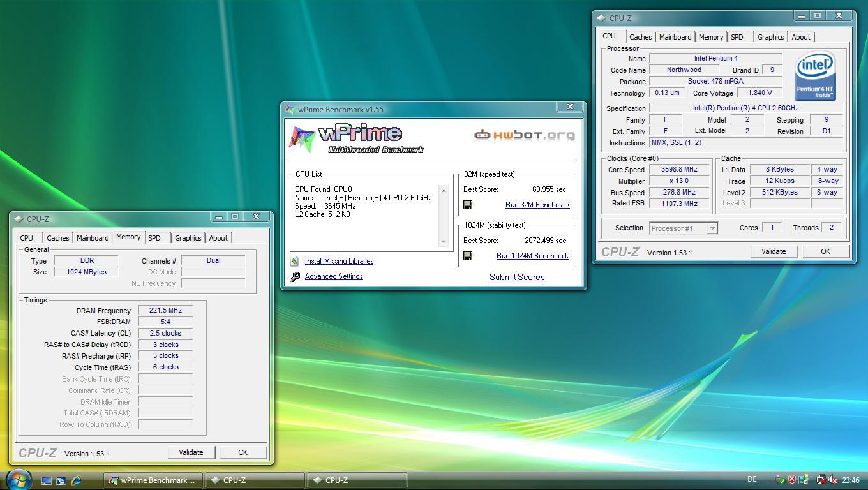Click the 32M best score 63,955 sec

[549, 189]
